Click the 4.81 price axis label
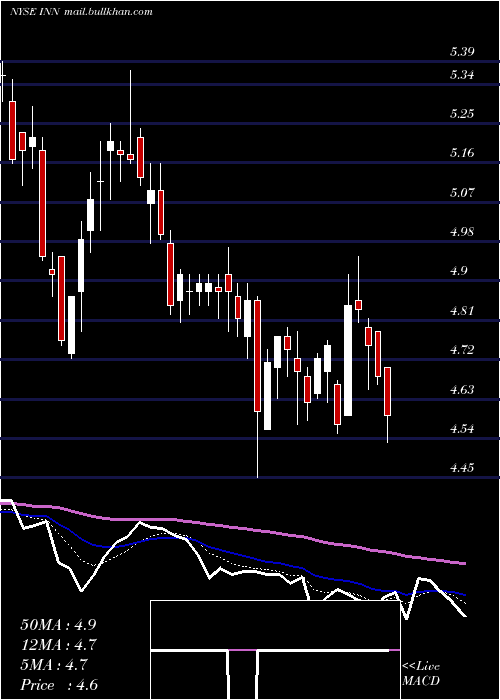The width and height of the screenshot is (500, 700). click(x=462, y=311)
